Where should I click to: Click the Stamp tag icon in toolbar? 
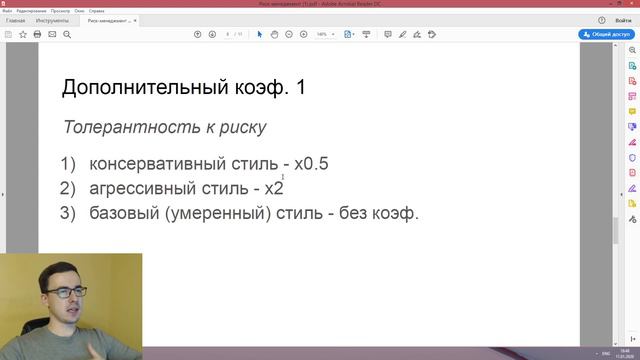(432, 34)
